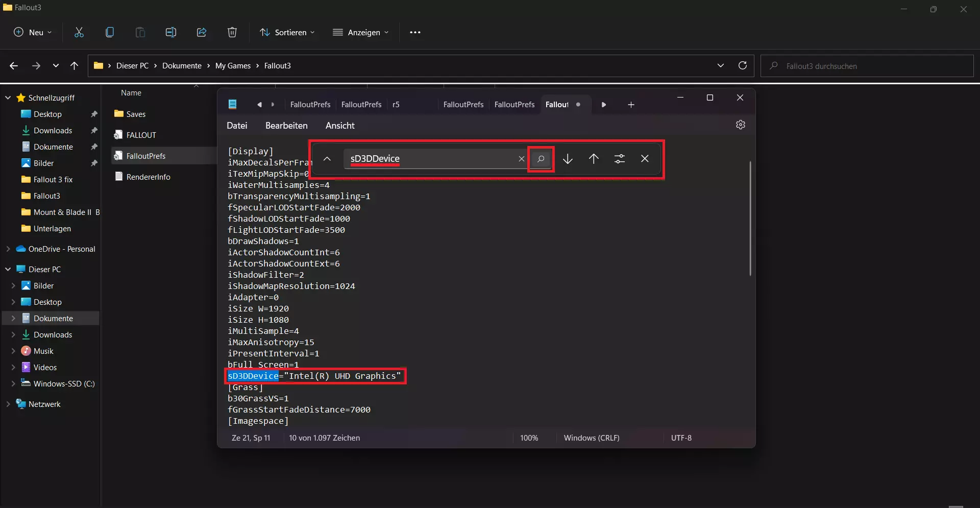This screenshot has height=508, width=980.
Task: Expand the OneDrive - Personal tree node
Action: [x=8, y=249]
